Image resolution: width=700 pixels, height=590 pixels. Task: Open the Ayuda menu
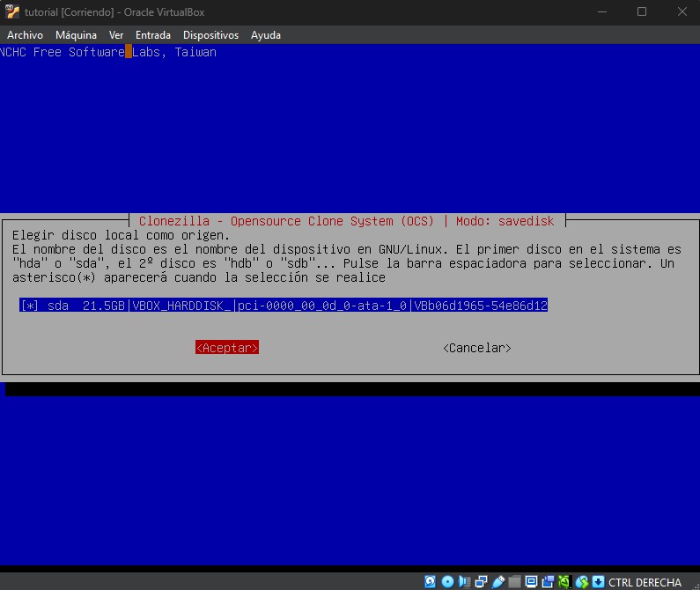(266, 35)
